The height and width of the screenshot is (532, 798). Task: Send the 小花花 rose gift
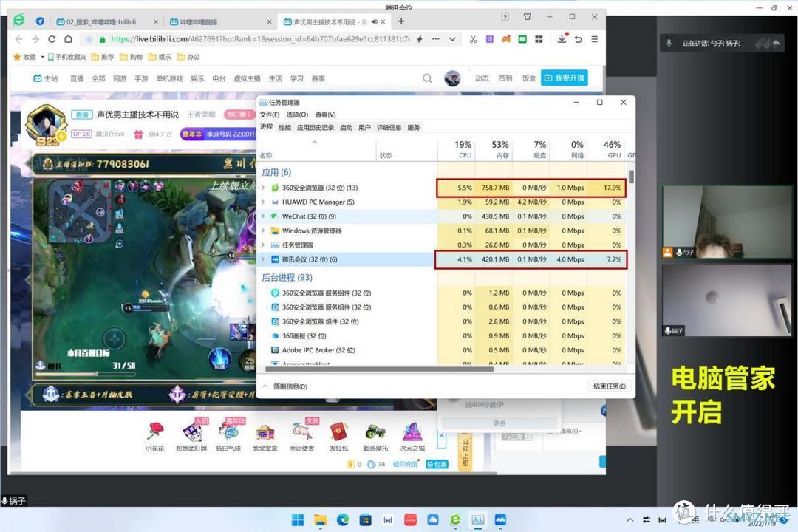(x=154, y=436)
